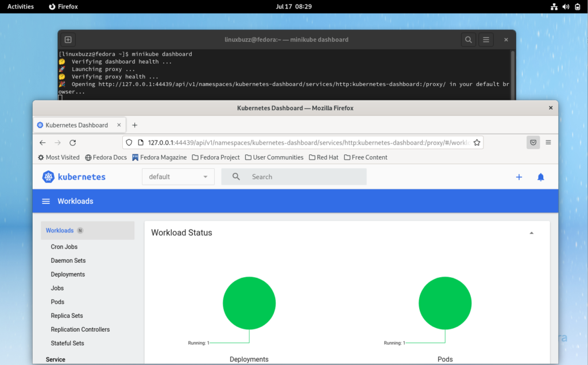The width and height of the screenshot is (588, 365).
Task: Open the default namespace dropdown
Action: [x=178, y=177]
